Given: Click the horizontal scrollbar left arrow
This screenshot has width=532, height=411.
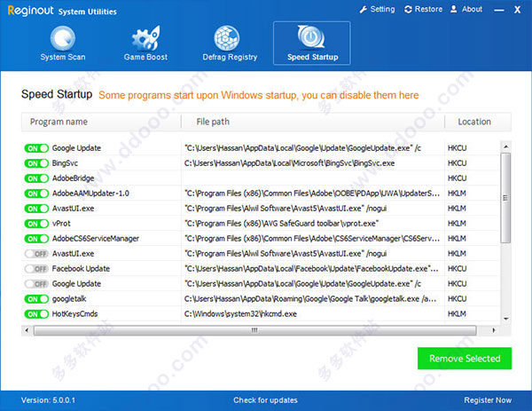Looking at the screenshot, I should (27, 330).
